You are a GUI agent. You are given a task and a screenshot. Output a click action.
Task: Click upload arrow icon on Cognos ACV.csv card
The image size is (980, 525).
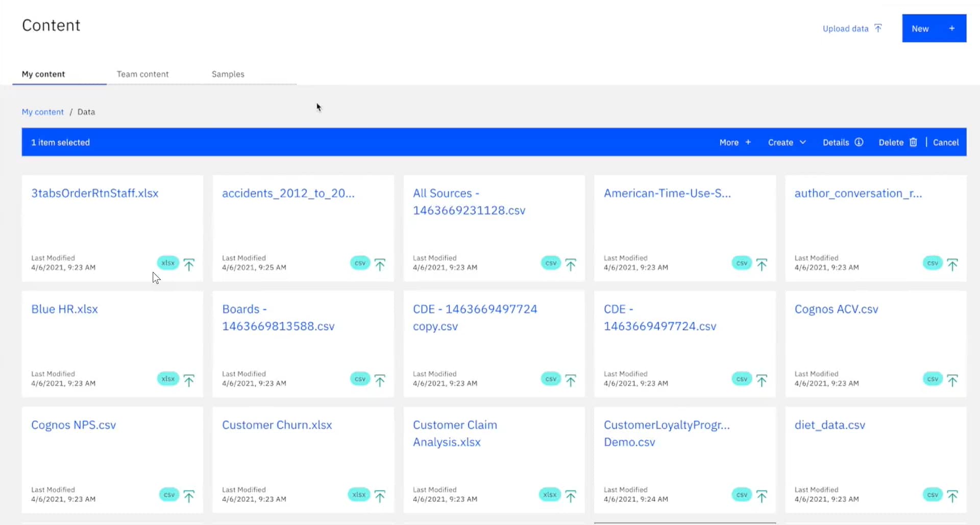pyautogui.click(x=952, y=380)
